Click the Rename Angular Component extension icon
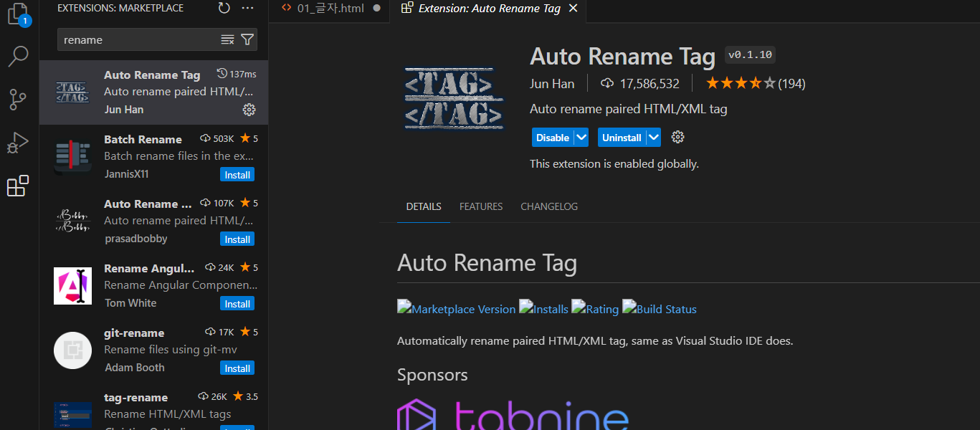The image size is (980, 430). coord(72,285)
